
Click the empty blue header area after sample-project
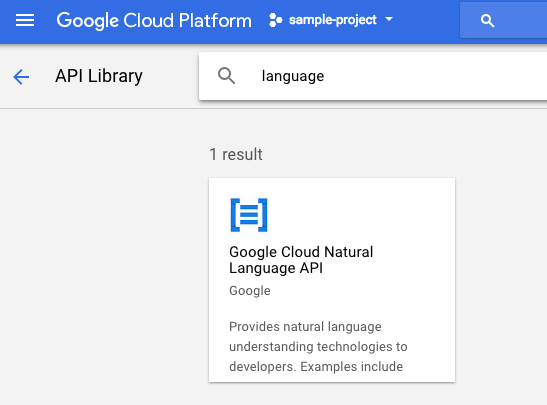point(426,20)
